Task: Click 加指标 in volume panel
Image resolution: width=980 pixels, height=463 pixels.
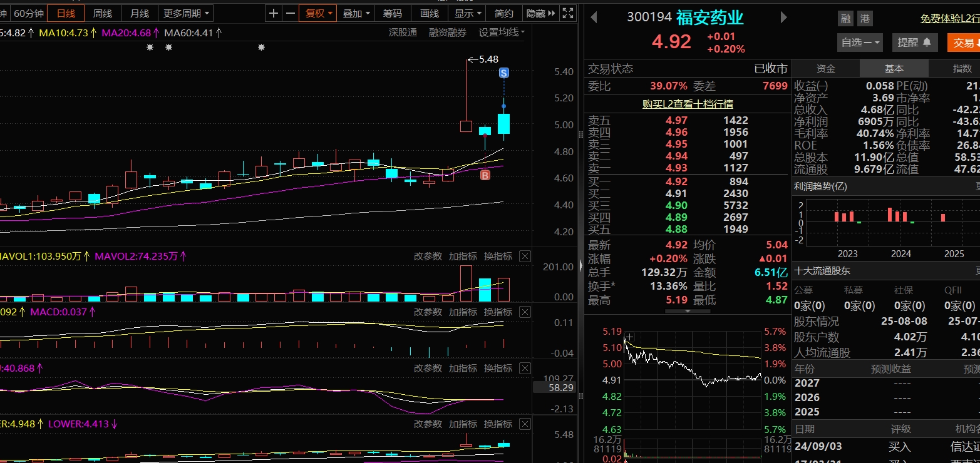Action: [x=463, y=256]
